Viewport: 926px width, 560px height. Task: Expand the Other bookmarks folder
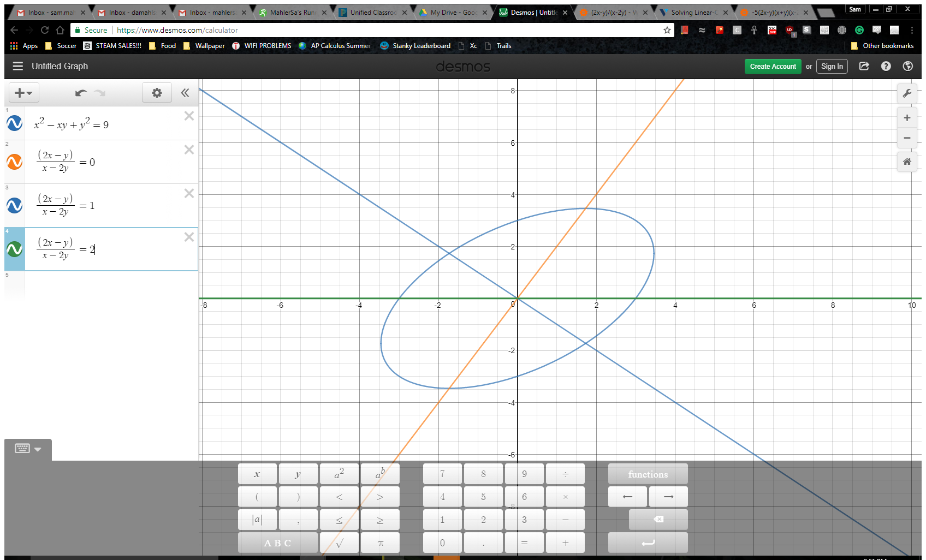click(882, 46)
